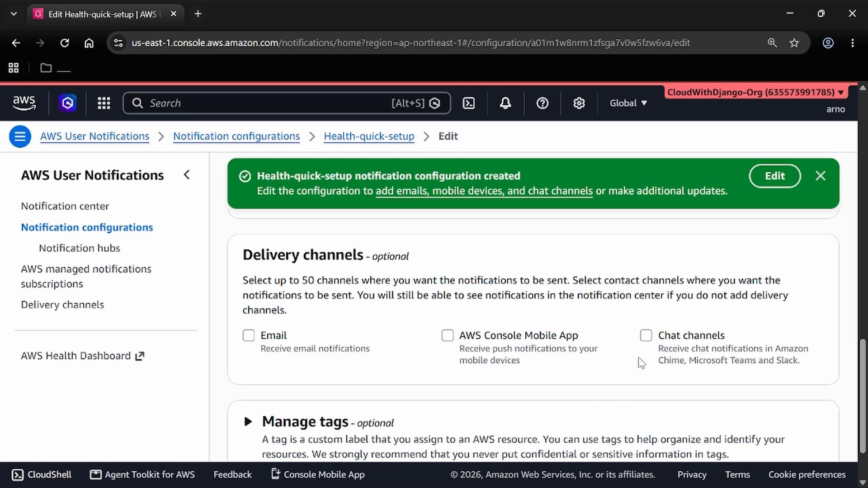Bookmark this page with the star icon
868x488 pixels.
point(794,43)
